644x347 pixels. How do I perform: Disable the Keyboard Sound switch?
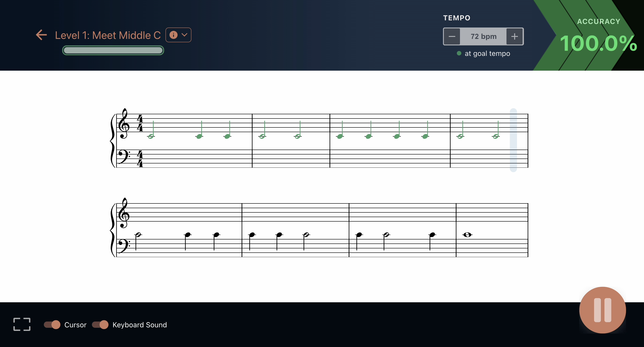coord(100,325)
